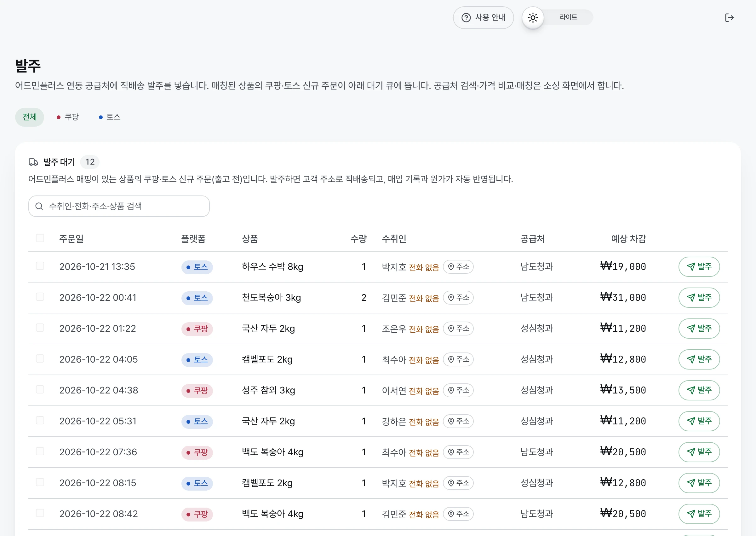This screenshot has width=756, height=536.
Task: Click the 상품 column header
Action: pos(250,239)
